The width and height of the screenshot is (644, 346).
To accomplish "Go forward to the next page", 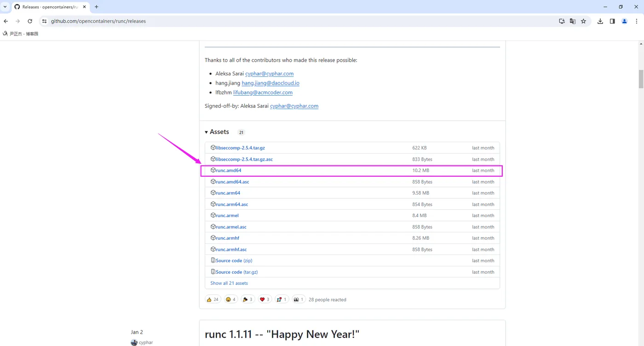I will 18,21.
